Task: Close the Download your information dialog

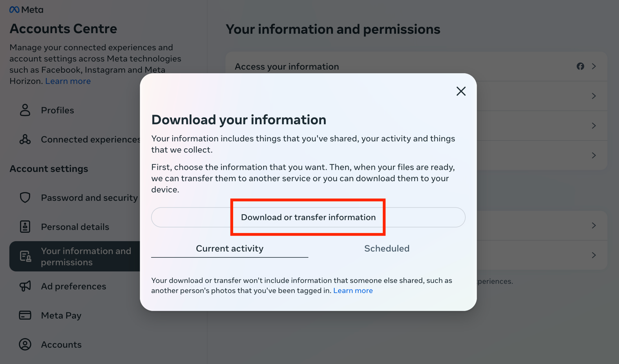Action: click(x=461, y=91)
